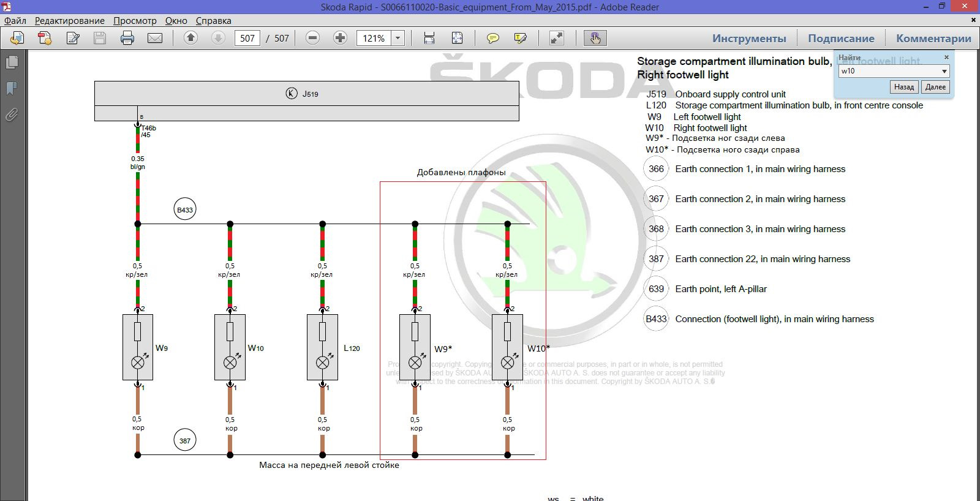This screenshot has height=501, width=980.
Task: Switch to read mode with expand arrows icon
Action: click(x=557, y=38)
